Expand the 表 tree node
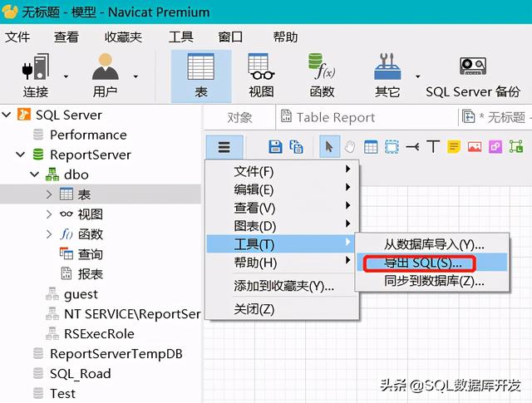This screenshot has height=403, width=532. tap(49, 194)
